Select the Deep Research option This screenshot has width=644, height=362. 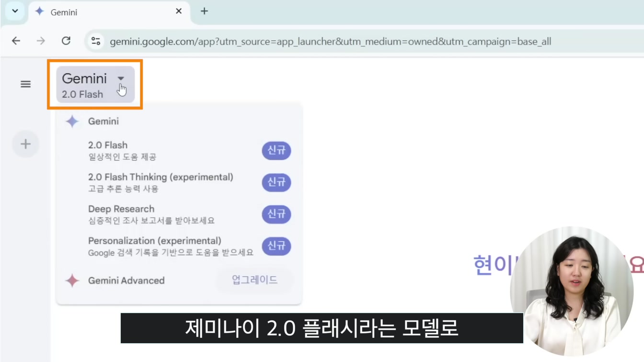179,214
